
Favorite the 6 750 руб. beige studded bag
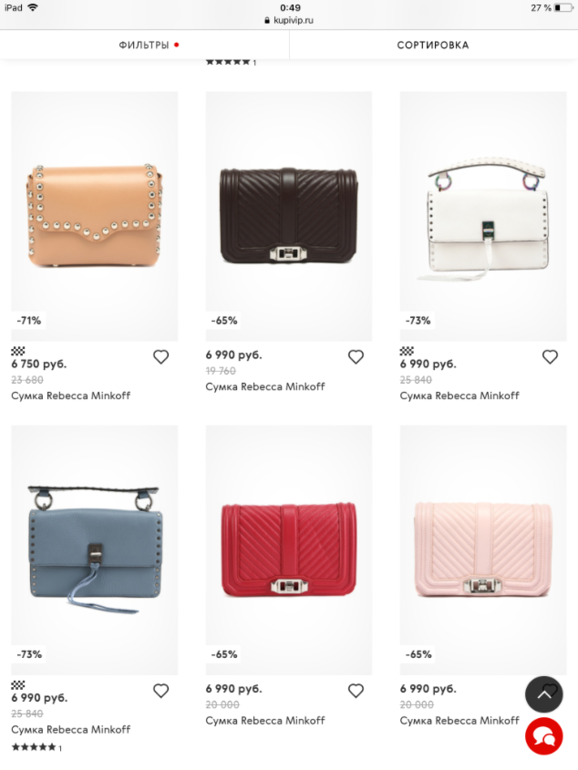pos(161,357)
